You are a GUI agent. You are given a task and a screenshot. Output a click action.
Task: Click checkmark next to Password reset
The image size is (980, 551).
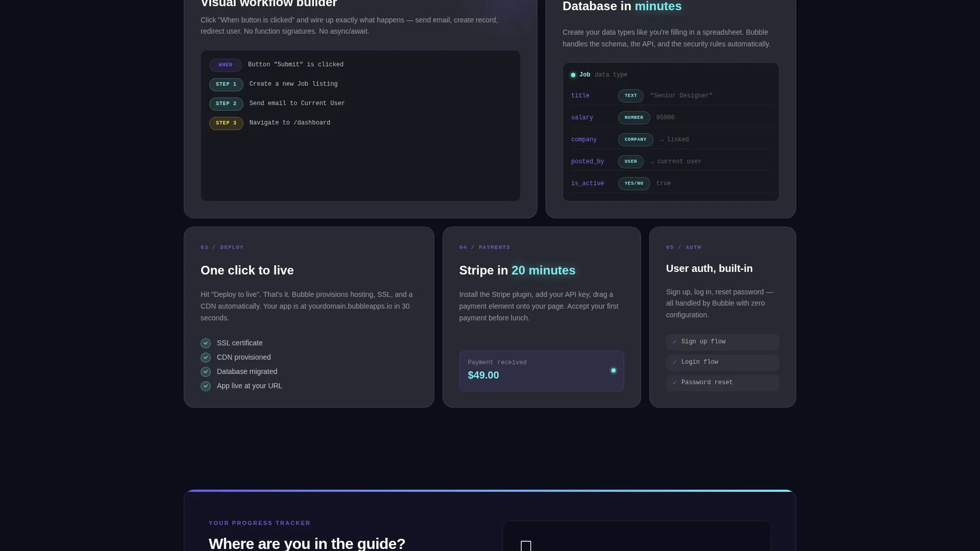click(675, 383)
